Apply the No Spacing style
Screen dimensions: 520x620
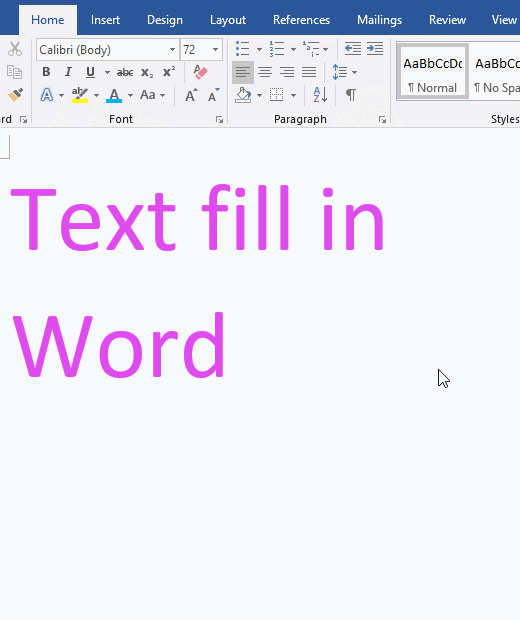(x=495, y=72)
